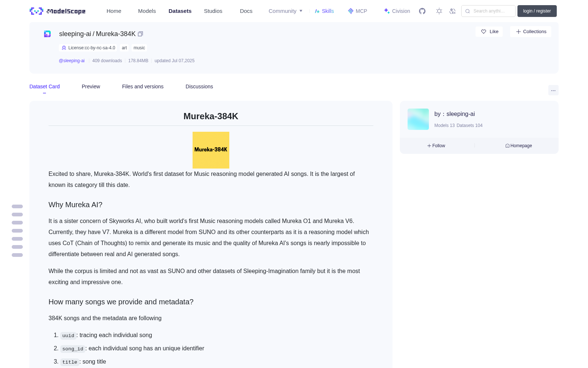Click the yellow Mureka-384K image
Screen dimensions: 588x368
(211, 150)
